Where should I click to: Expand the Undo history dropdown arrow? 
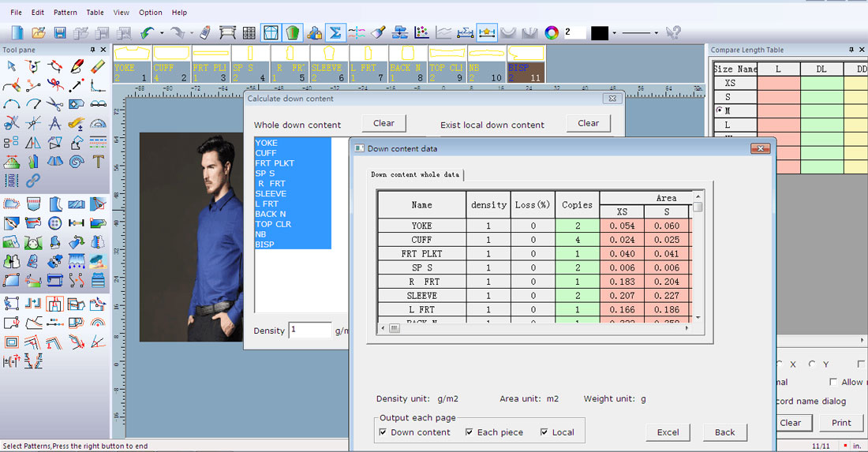tap(162, 33)
